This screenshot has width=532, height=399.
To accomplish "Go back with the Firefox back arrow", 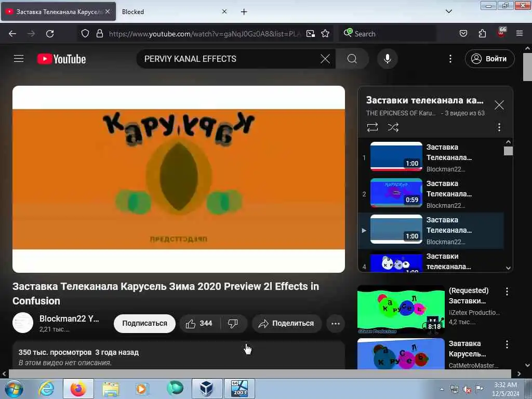I will pyautogui.click(x=12, y=34).
